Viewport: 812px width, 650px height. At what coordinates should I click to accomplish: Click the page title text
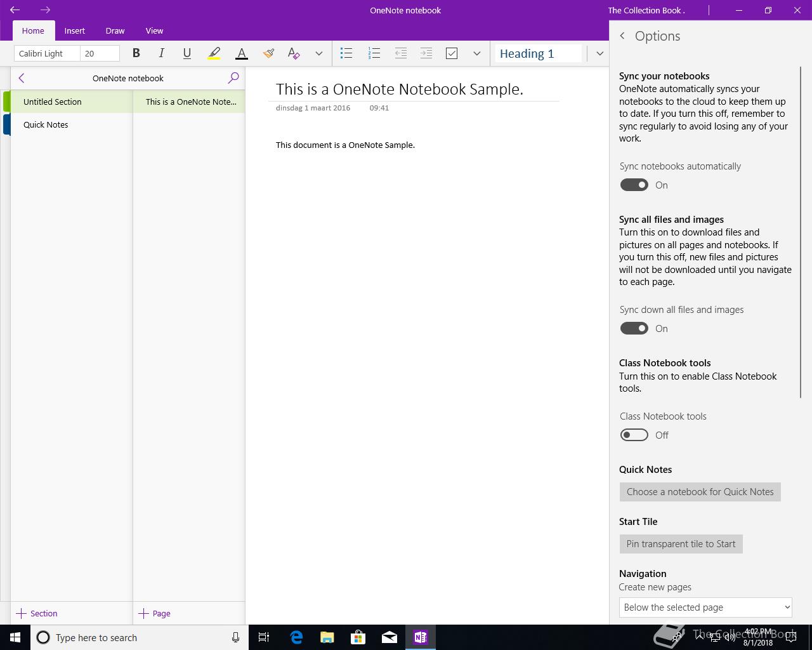400,89
